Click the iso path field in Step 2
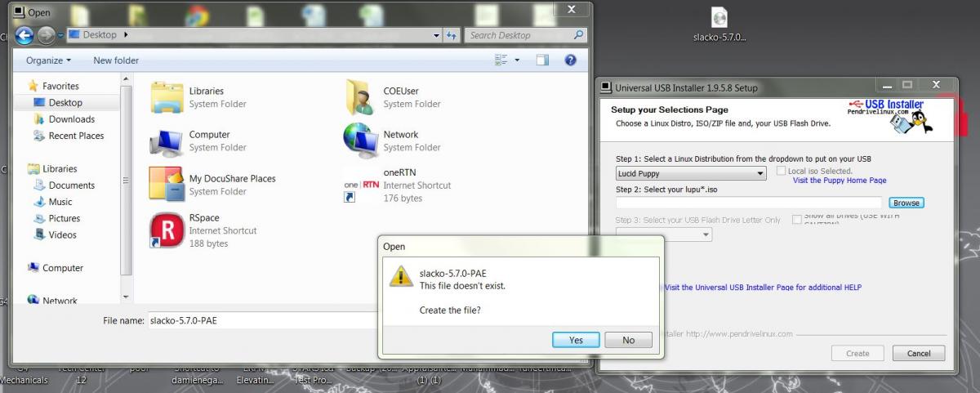Screen dimensions: 980x393 click(x=749, y=203)
